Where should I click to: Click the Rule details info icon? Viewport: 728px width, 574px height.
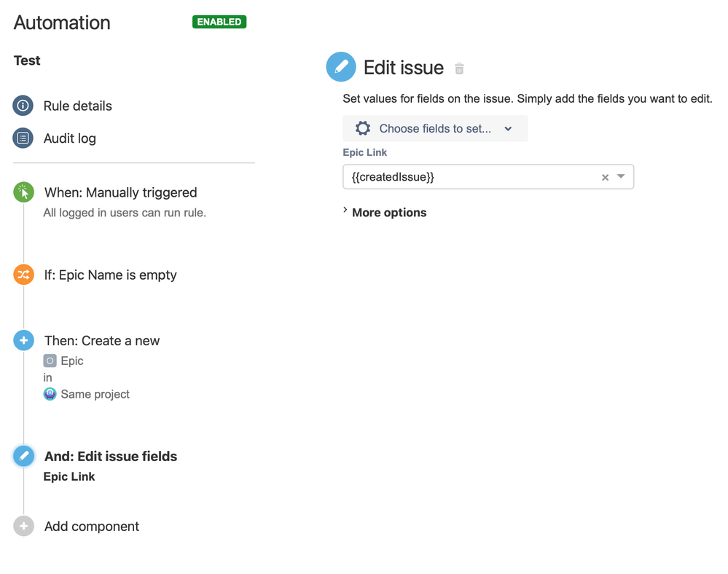pyautogui.click(x=23, y=106)
